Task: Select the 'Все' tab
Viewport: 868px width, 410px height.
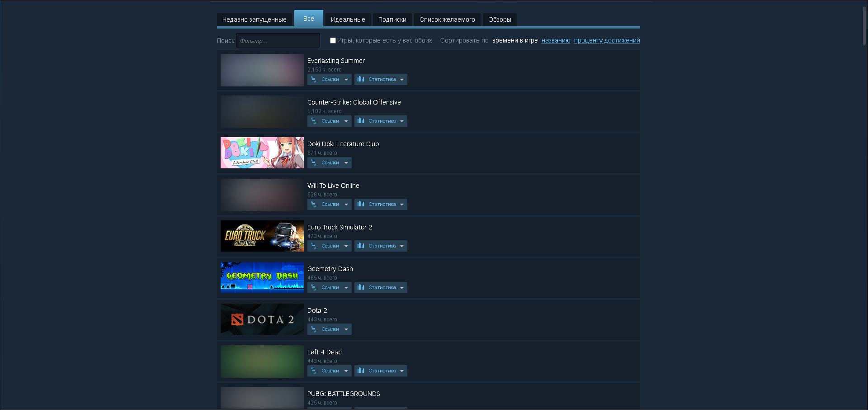Action: [309, 19]
